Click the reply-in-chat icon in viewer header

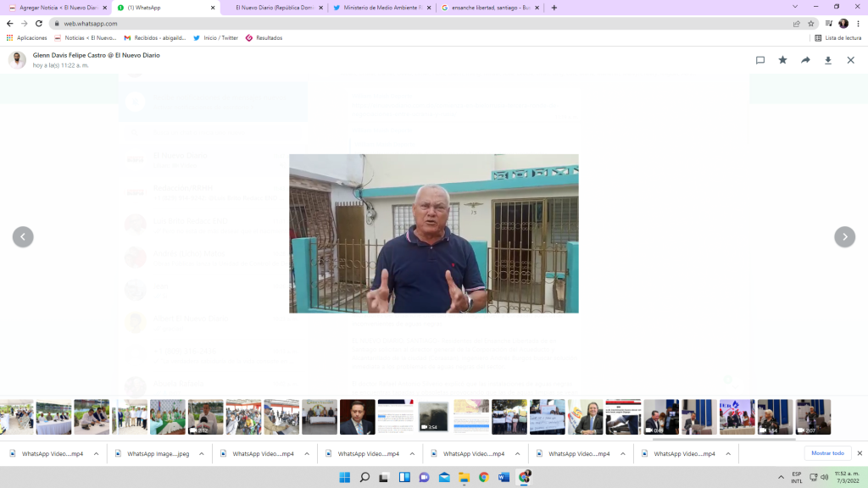point(760,60)
